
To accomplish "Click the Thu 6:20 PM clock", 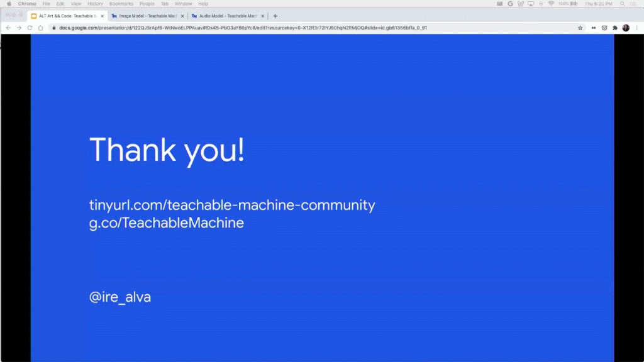I will [598, 4].
